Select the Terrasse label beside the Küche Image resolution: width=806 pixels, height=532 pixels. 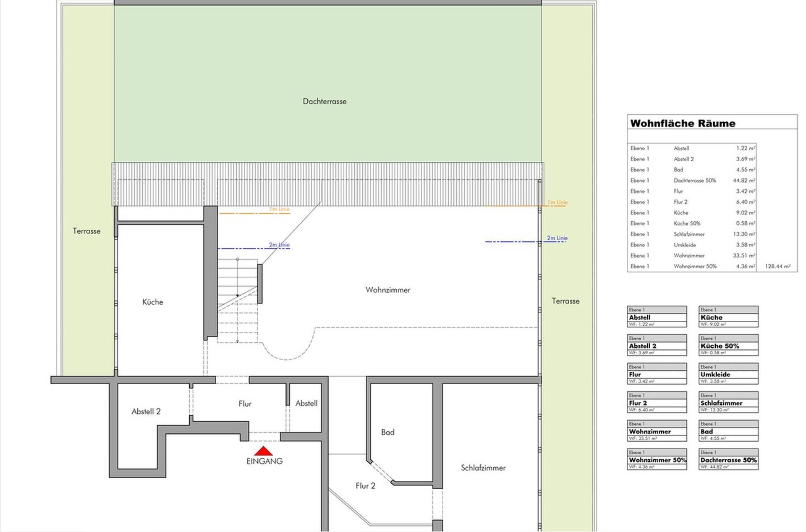[x=86, y=231]
